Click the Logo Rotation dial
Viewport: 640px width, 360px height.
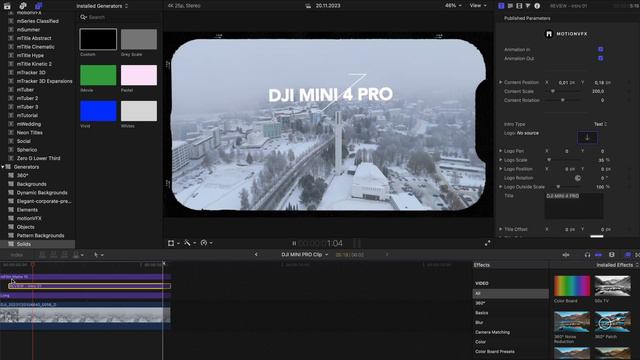tap(578, 178)
